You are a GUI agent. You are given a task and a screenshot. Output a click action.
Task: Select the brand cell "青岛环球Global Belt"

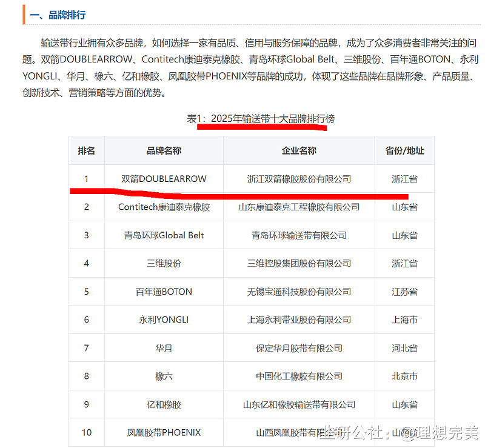(164, 235)
